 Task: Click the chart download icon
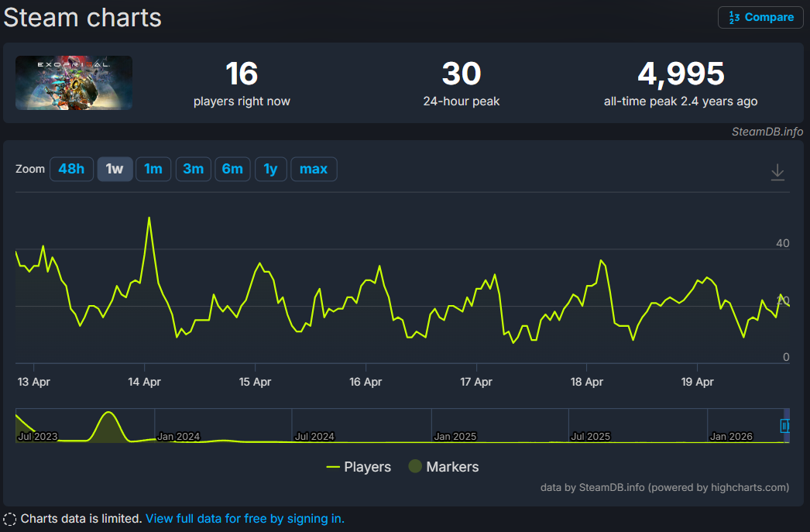tap(777, 172)
